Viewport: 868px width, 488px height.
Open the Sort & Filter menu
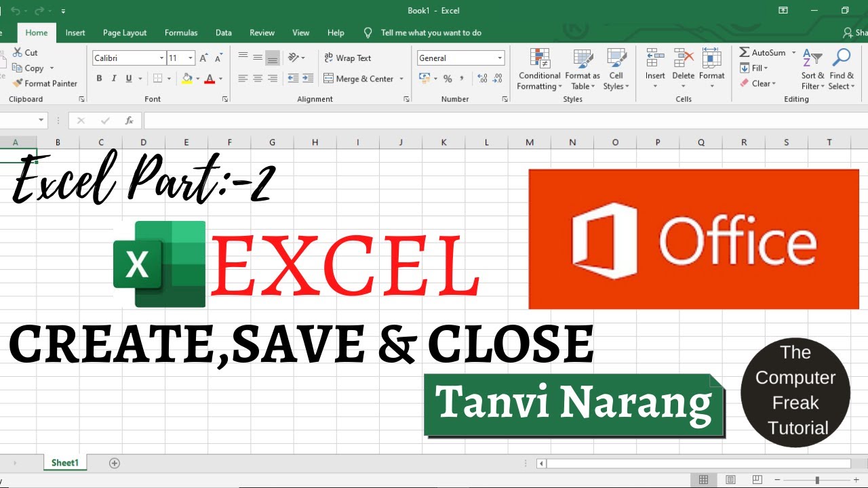pyautogui.click(x=812, y=69)
